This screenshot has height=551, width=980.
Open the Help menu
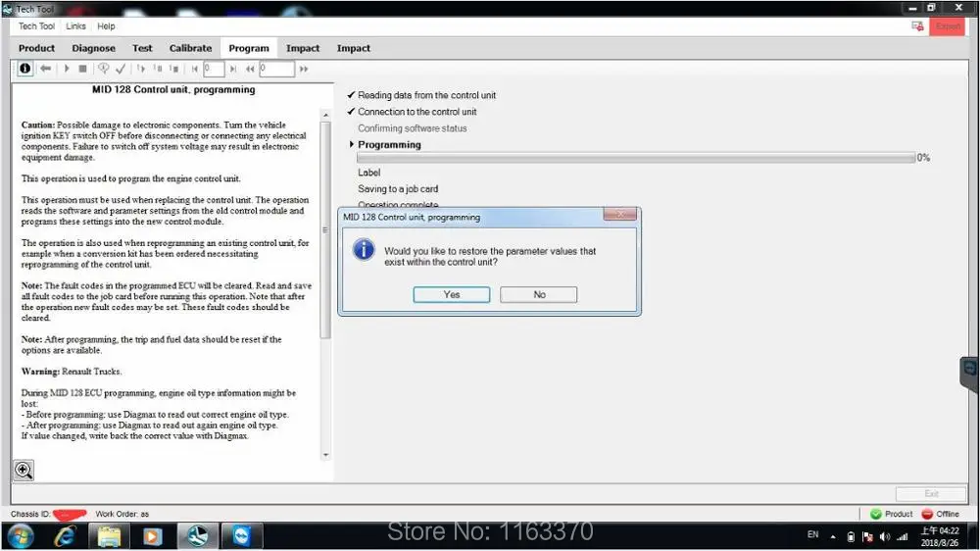(106, 26)
